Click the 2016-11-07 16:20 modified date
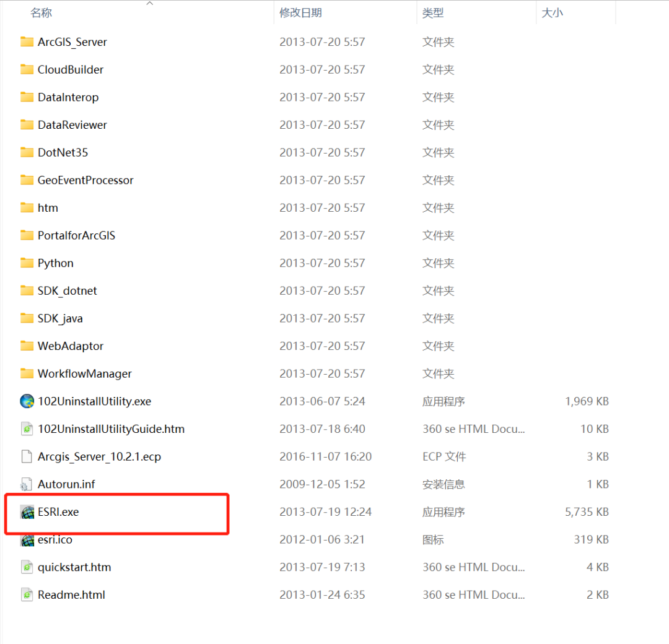Screen dimensions: 669x644 pyautogui.click(x=326, y=457)
